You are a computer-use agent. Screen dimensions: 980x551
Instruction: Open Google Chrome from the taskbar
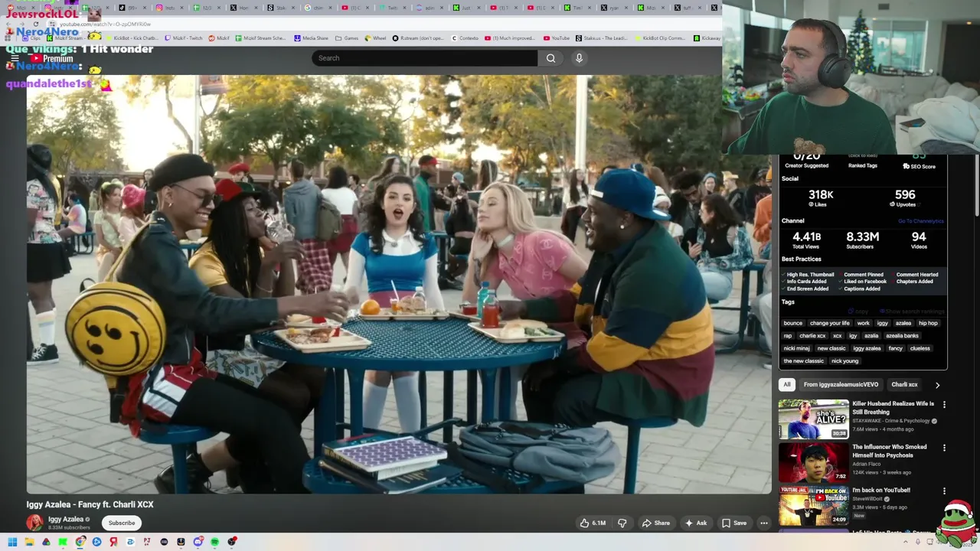coord(80,542)
